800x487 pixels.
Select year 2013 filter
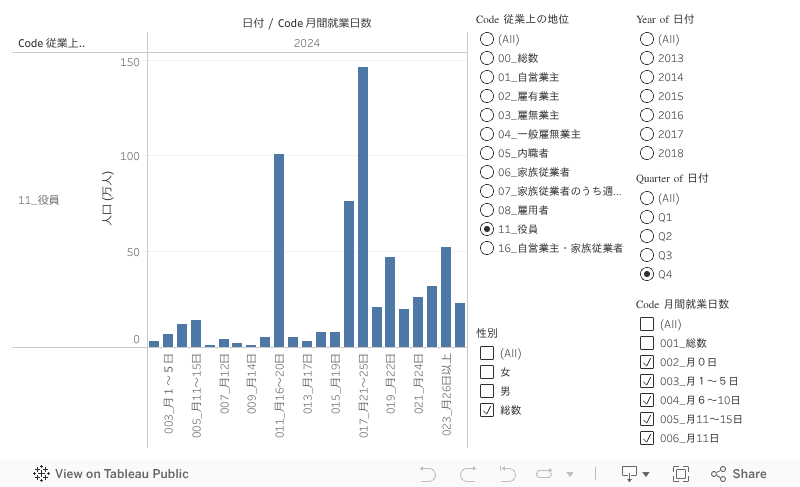coord(646,58)
